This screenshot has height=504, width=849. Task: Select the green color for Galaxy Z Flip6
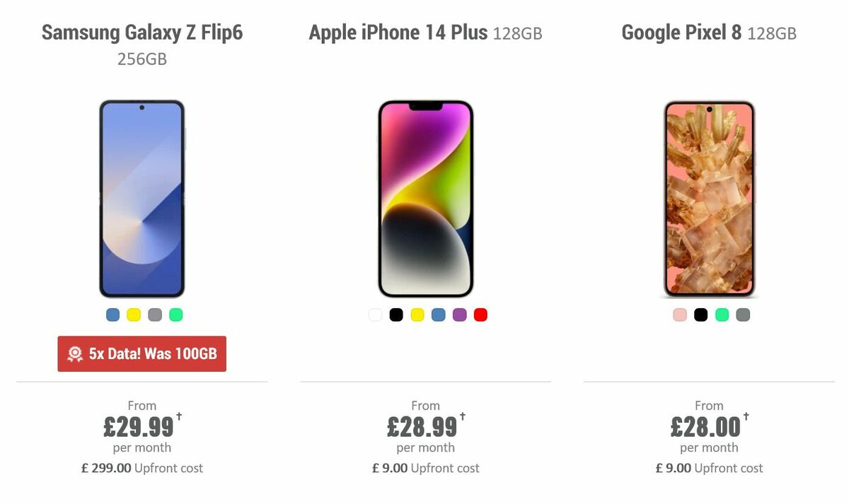[x=175, y=315]
